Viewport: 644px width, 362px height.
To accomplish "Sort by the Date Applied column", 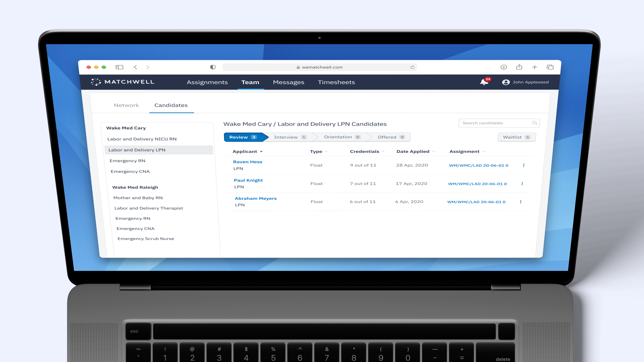I will tap(416, 151).
